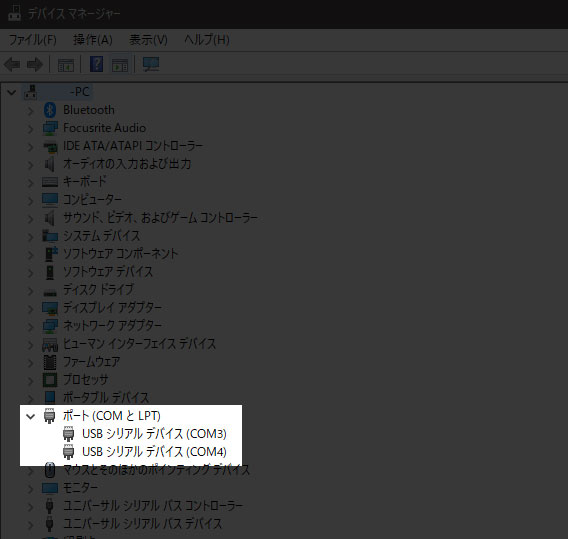Click the show/hide console tree toolbar icon
This screenshot has height=539, width=568.
point(66,65)
